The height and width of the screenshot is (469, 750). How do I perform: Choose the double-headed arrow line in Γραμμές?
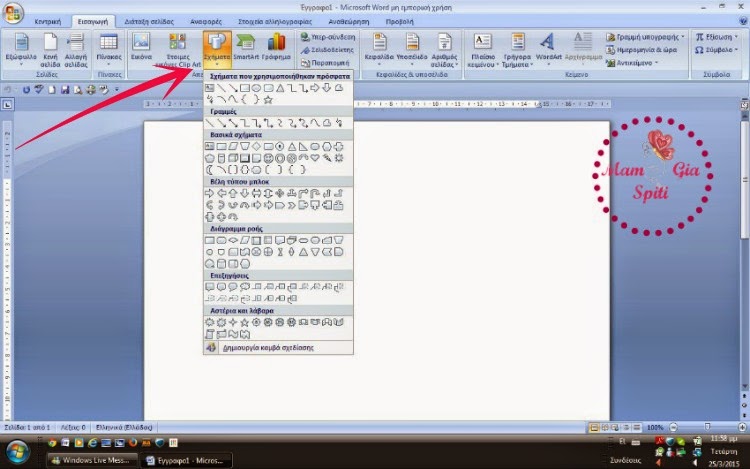coord(233,123)
